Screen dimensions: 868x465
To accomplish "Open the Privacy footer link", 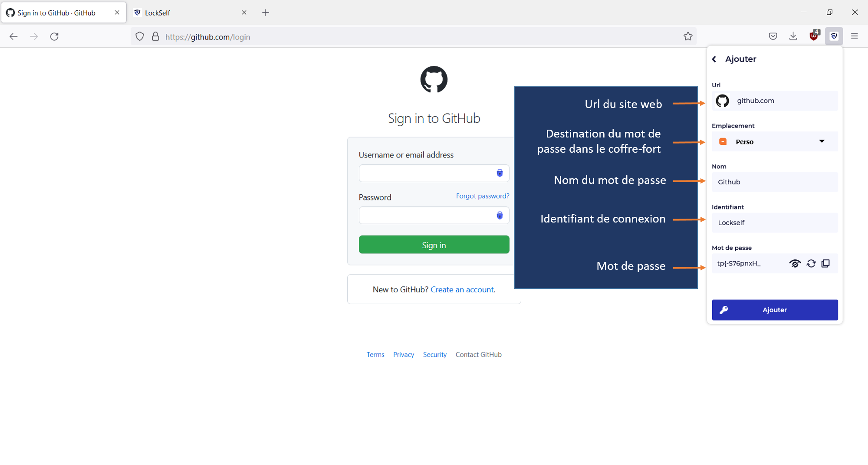I will pos(404,354).
